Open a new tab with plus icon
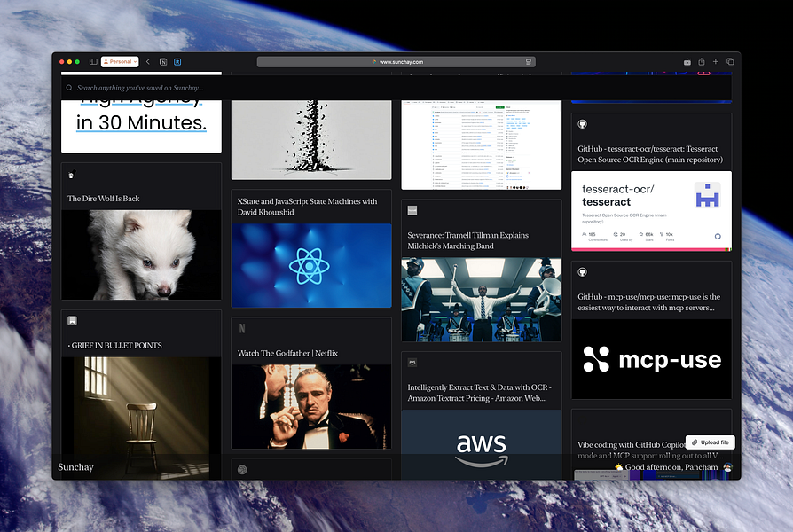This screenshot has height=532, width=793. click(x=716, y=62)
